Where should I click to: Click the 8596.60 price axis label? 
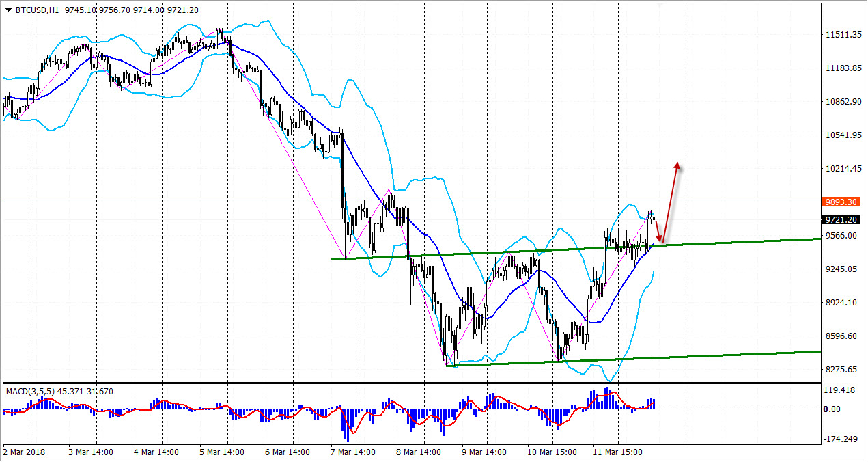[842, 336]
